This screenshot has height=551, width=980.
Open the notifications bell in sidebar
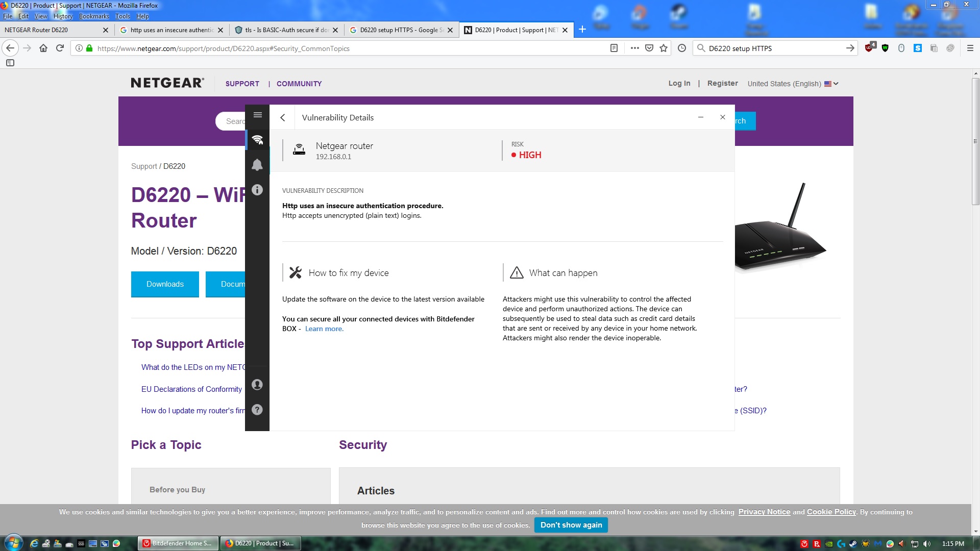pos(257,164)
